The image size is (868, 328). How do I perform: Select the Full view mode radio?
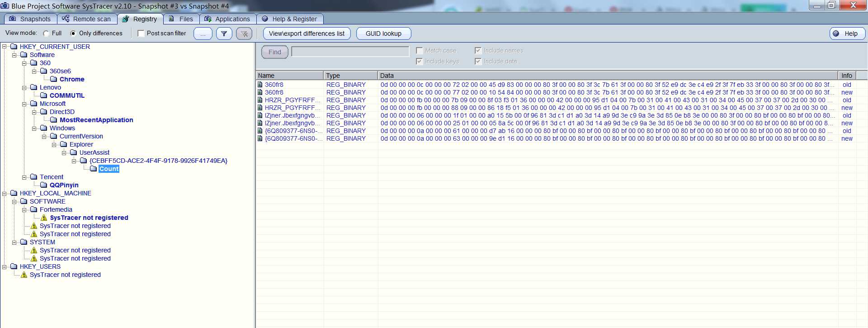pyautogui.click(x=46, y=33)
